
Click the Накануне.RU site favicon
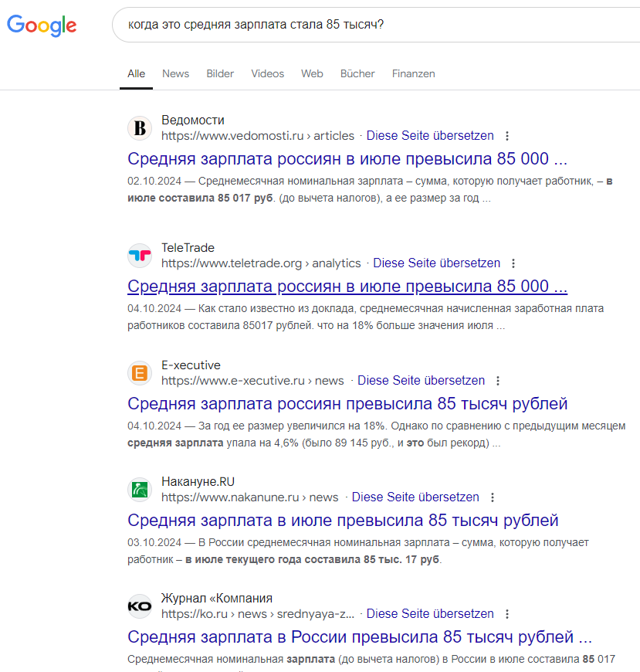(x=140, y=490)
